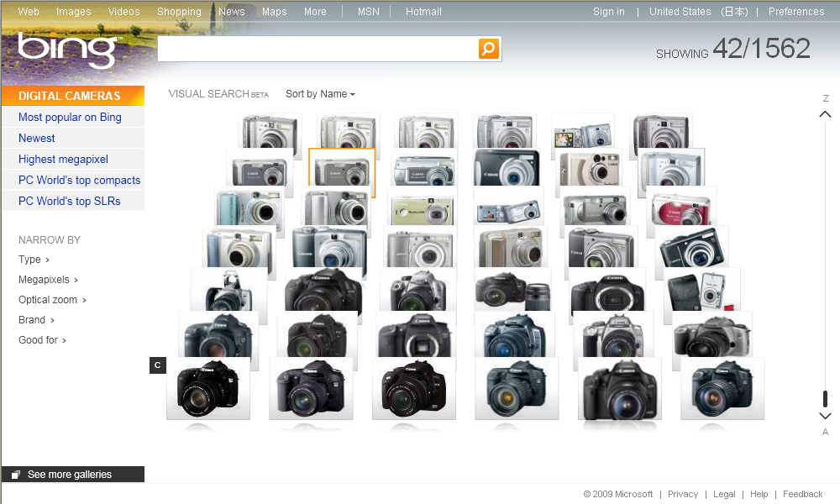Click the Feedback footer link

click(802, 494)
